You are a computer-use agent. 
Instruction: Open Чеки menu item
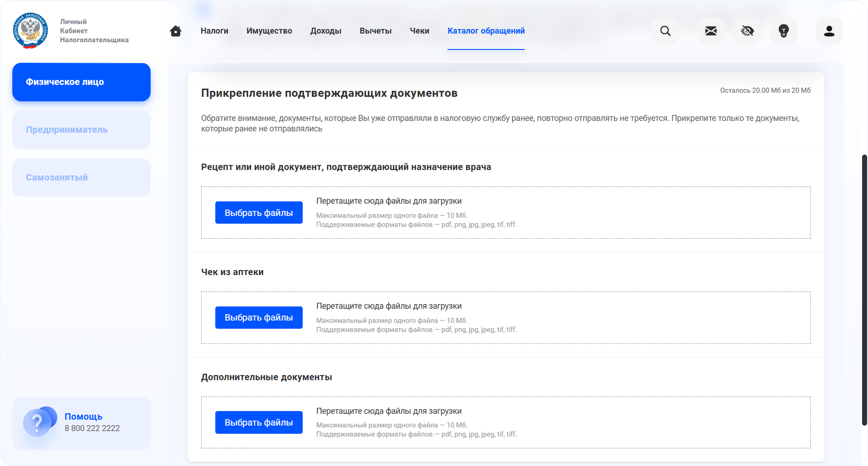[x=419, y=31]
